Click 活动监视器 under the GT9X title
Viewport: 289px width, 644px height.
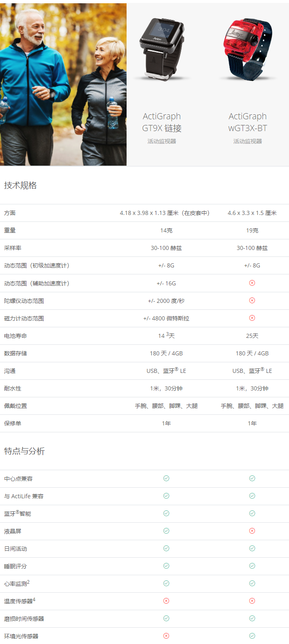[x=162, y=141]
